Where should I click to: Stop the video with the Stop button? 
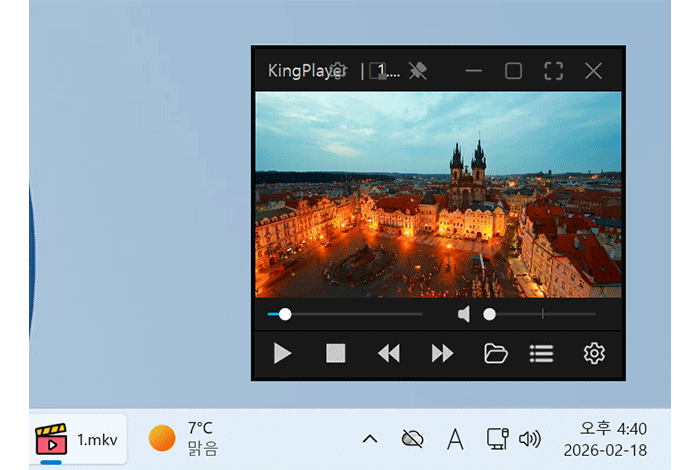[x=335, y=354]
